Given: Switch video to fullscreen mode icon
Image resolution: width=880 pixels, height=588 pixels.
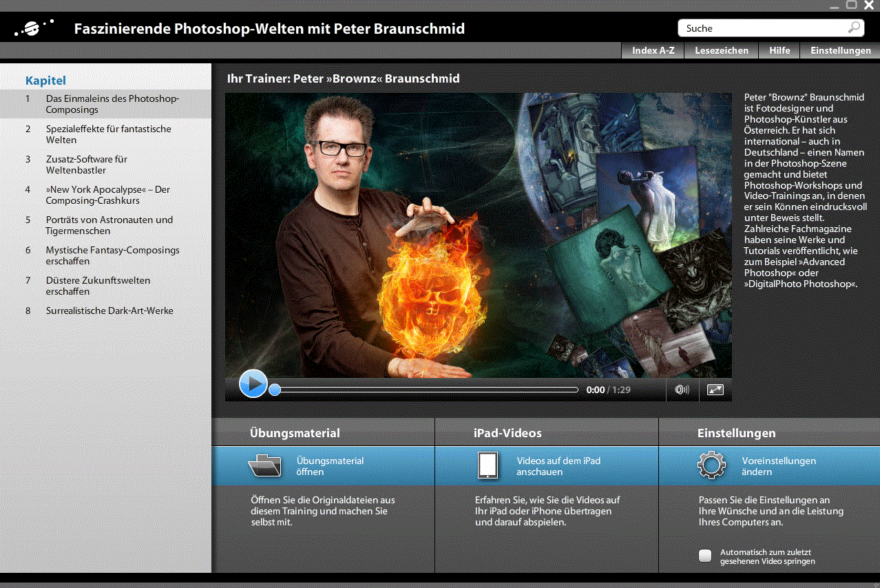Looking at the screenshot, I should 715,390.
